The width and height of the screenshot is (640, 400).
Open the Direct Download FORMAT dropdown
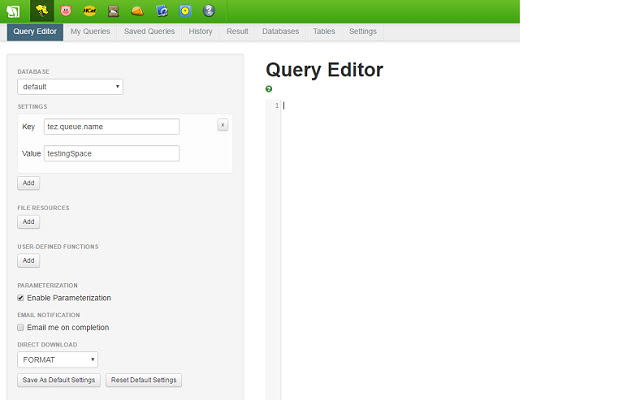[x=58, y=360]
